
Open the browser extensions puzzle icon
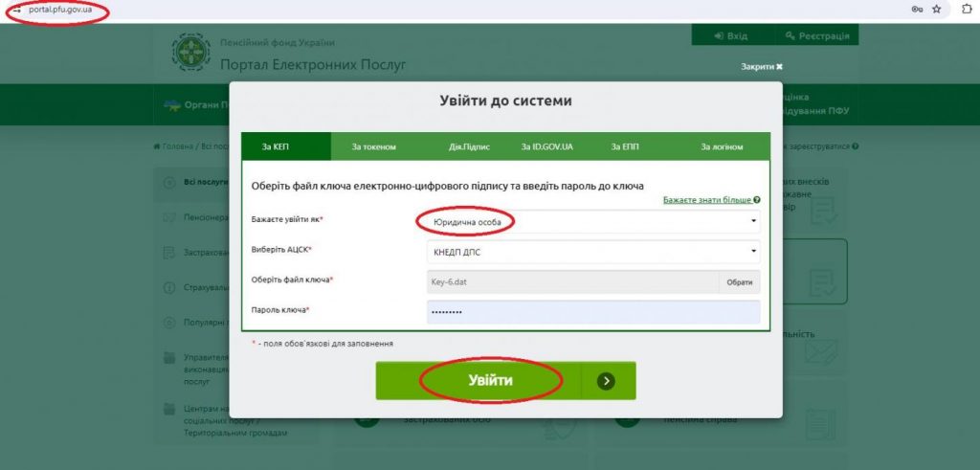coord(967,9)
